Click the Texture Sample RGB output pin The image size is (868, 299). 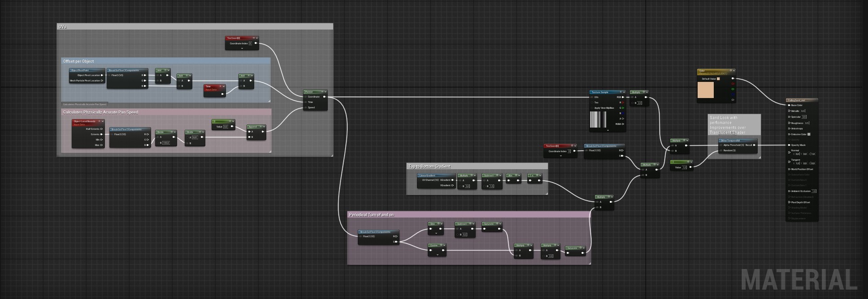click(623, 97)
